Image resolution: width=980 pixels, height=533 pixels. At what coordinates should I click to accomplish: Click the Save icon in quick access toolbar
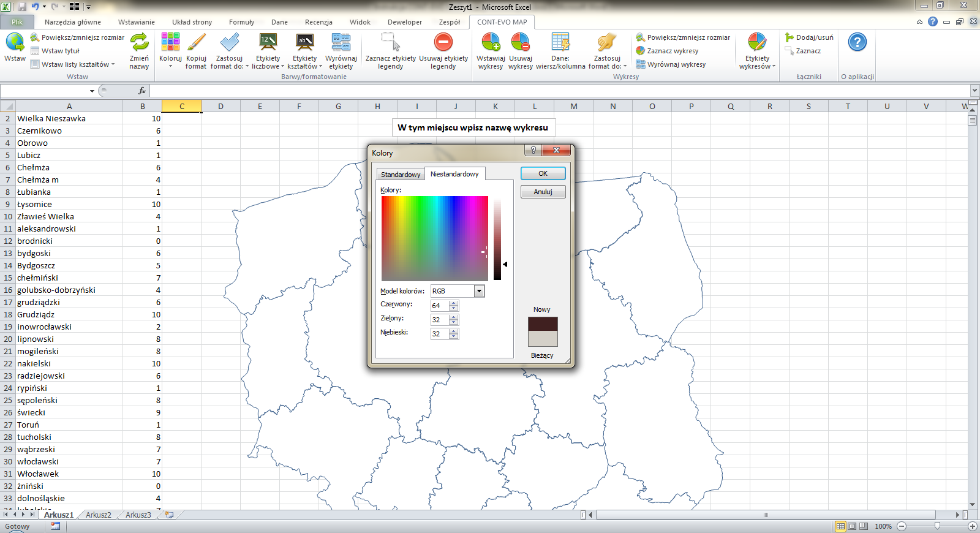pos(22,7)
